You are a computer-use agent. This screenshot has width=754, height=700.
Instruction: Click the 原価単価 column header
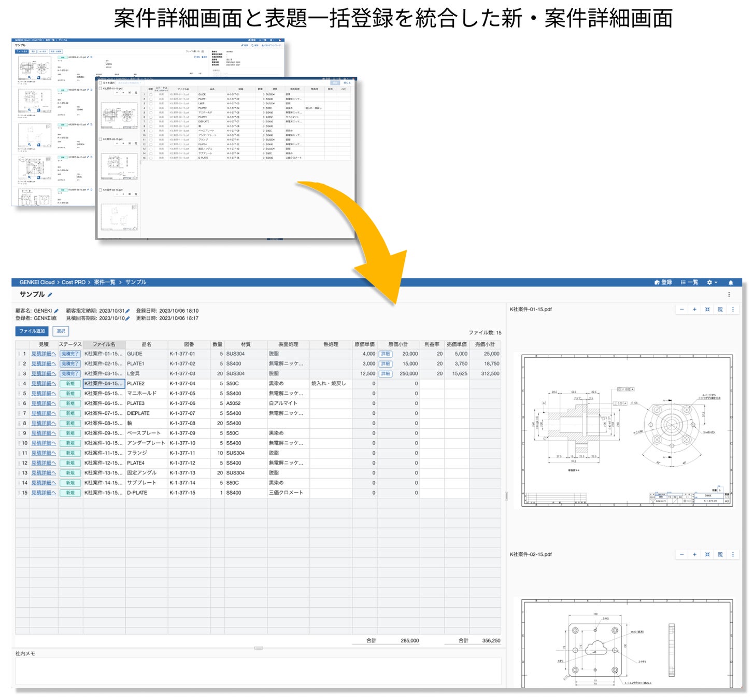click(x=364, y=345)
